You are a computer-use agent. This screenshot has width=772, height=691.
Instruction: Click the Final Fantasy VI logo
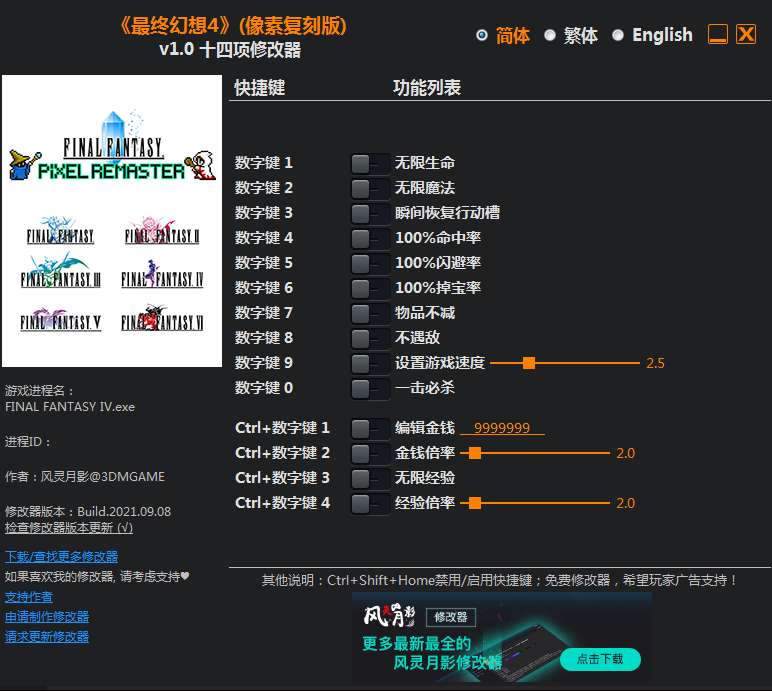coord(162,318)
